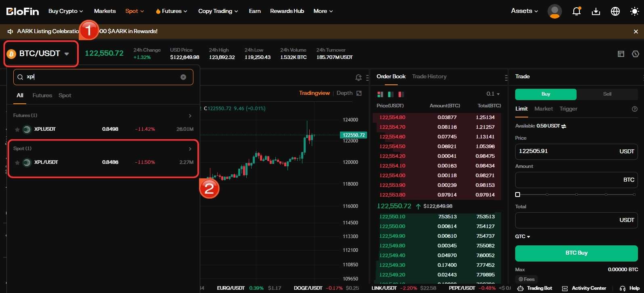Screen dimensions: 644x293
Task: Expand the chart to fullscreen
Action: point(359,93)
